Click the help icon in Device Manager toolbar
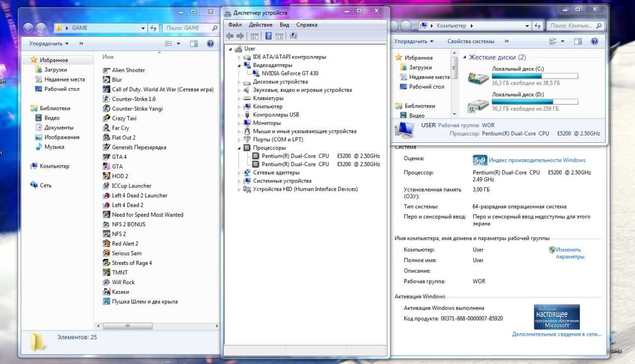This screenshot has height=364, width=635. pyautogui.click(x=268, y=36)
